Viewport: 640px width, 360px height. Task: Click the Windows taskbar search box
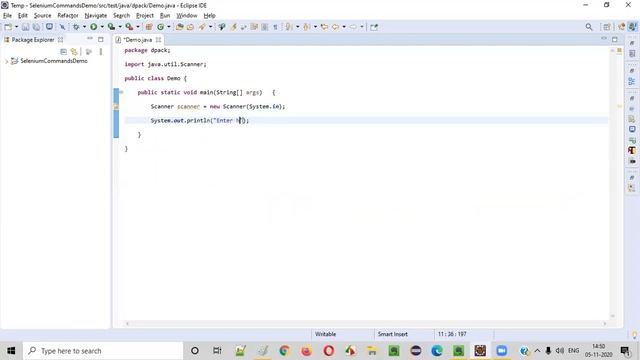pyautogui.click(x=103, y=351)
